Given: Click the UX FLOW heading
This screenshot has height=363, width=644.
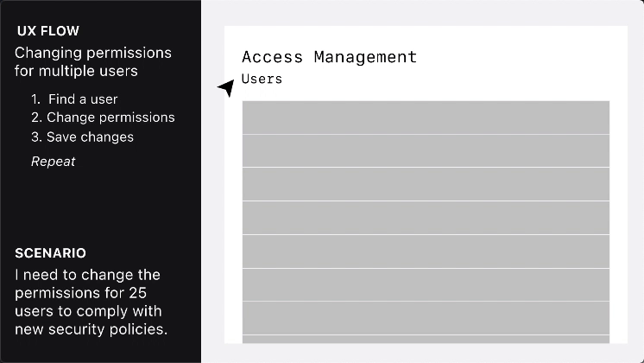Looking at the screenshot, I should (48, 31).
